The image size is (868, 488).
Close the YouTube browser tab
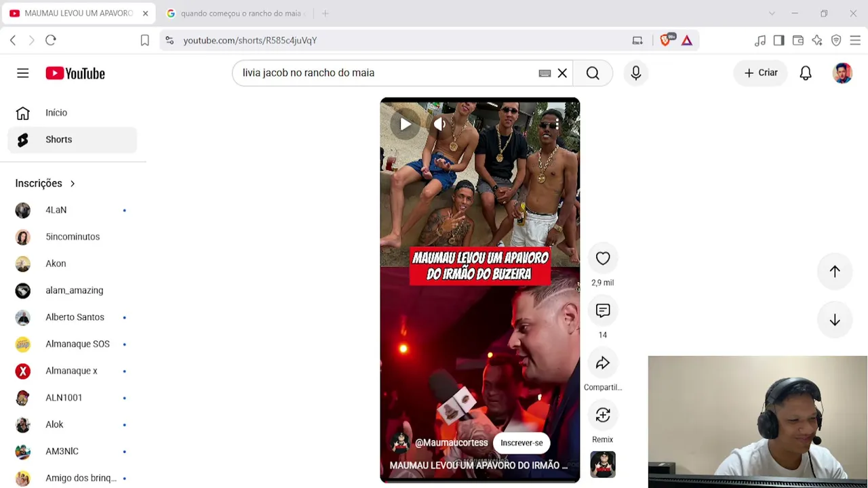tap(145, 14)
